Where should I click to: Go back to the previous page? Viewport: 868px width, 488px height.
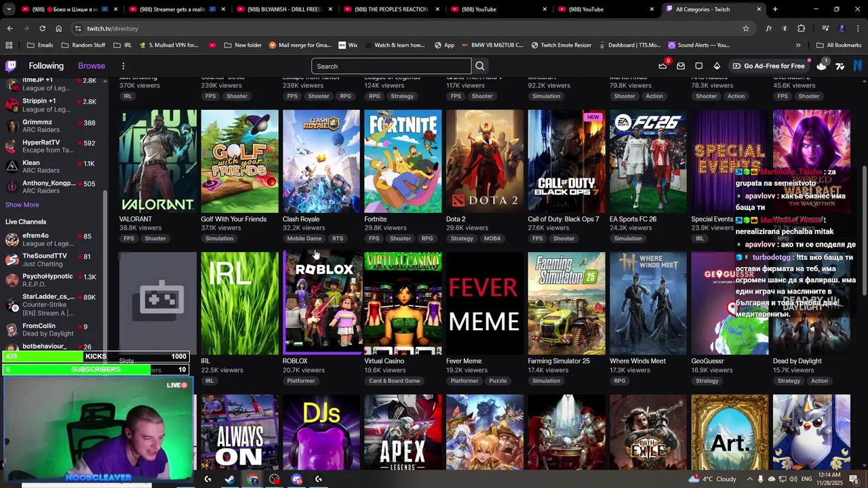click(9, 28)
